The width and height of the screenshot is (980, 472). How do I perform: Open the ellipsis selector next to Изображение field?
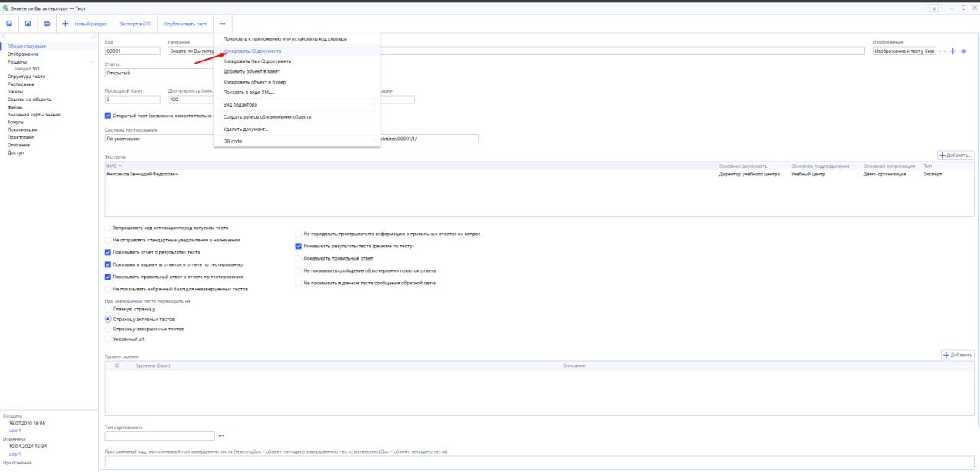942,51
